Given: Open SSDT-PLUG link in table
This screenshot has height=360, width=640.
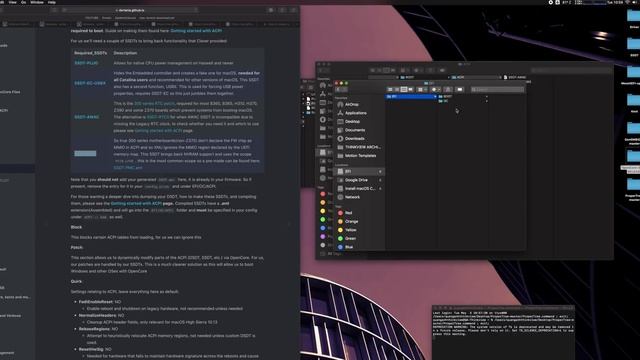Looking at the screenshot, I should coord(86,63).
